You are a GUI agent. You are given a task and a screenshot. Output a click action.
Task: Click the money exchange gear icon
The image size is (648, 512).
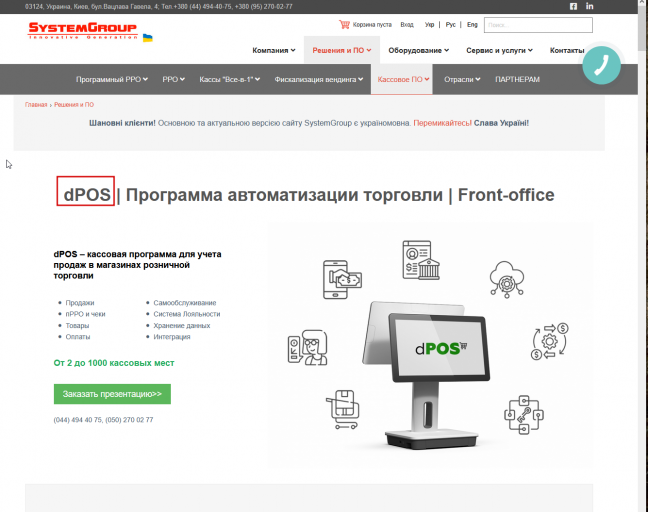click(x=550, y=341)
